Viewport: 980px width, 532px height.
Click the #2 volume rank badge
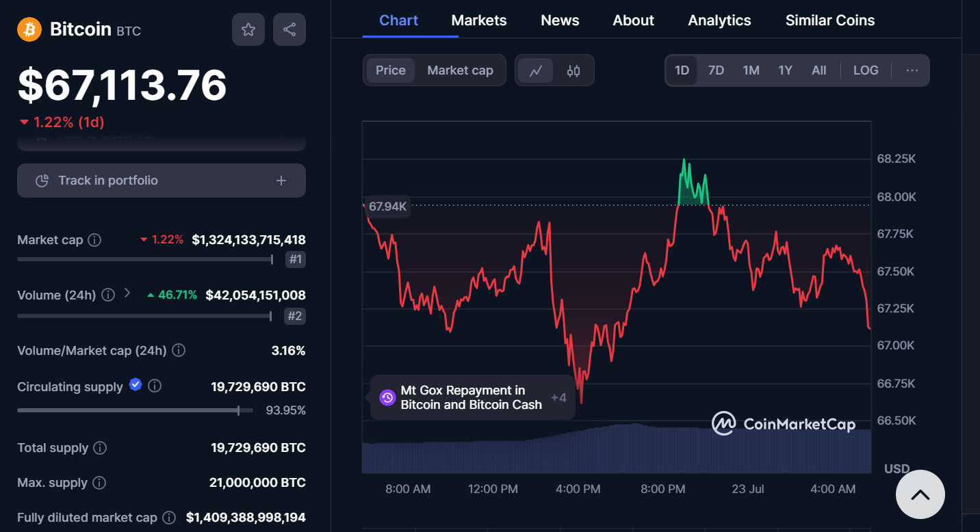296,316
